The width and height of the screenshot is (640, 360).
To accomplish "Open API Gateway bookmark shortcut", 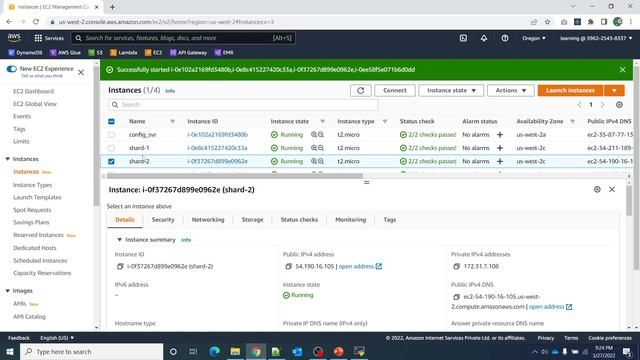I will tap(189, 53).
